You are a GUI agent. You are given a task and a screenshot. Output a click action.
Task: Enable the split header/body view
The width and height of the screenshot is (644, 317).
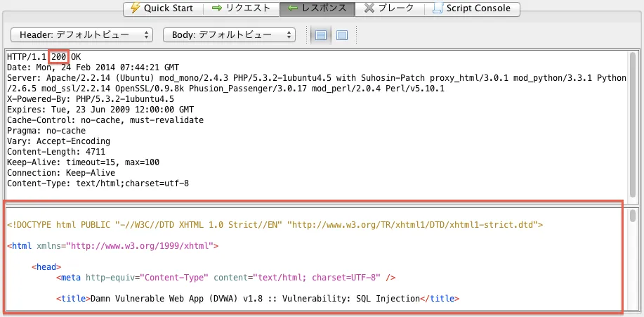(322, 35)
